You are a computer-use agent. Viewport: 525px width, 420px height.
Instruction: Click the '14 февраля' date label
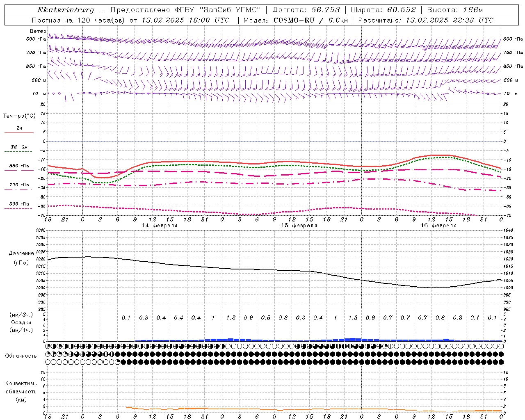(160, 226)
